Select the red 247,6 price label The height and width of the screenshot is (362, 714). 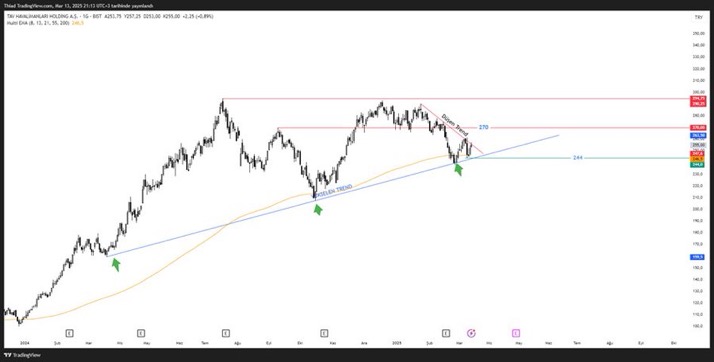point(698,153)
